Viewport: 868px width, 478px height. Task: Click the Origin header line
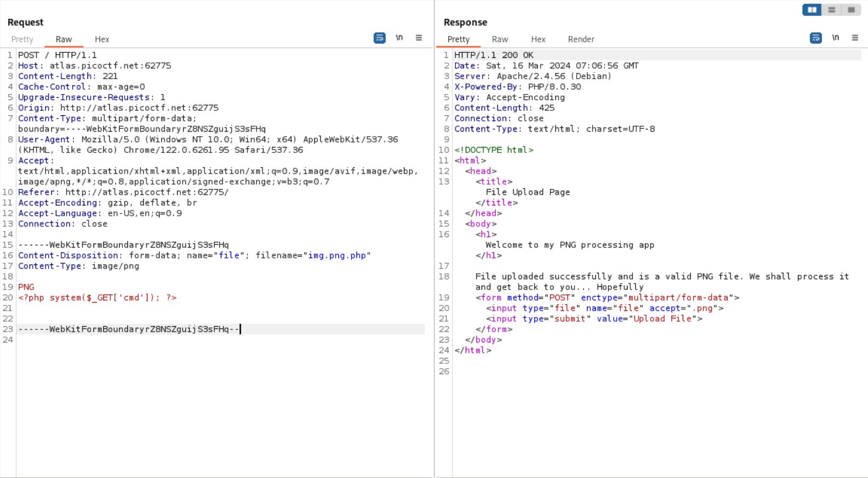(118, 108)
